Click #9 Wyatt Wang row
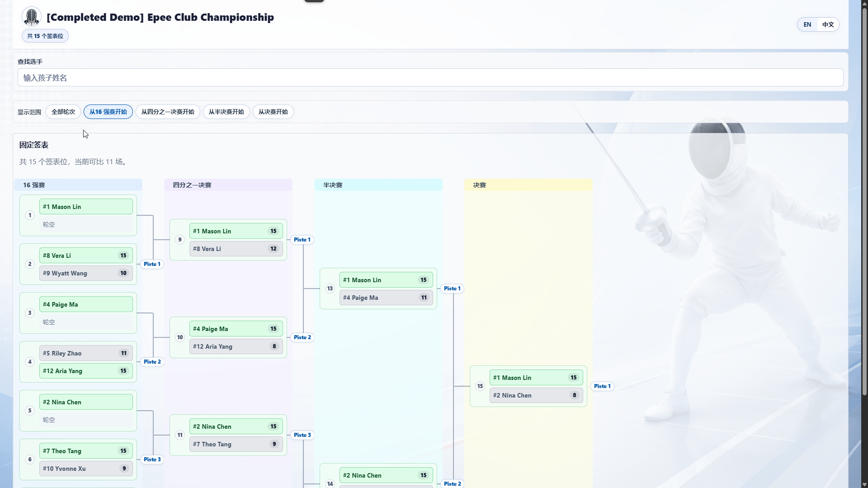 click(x=86, y=273)
